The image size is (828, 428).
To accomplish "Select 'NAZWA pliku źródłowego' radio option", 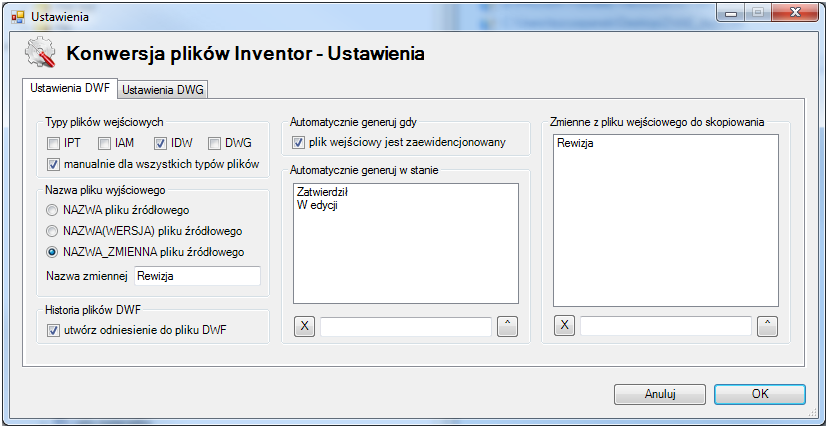I will pyautogui.click(x=54, y=210).
